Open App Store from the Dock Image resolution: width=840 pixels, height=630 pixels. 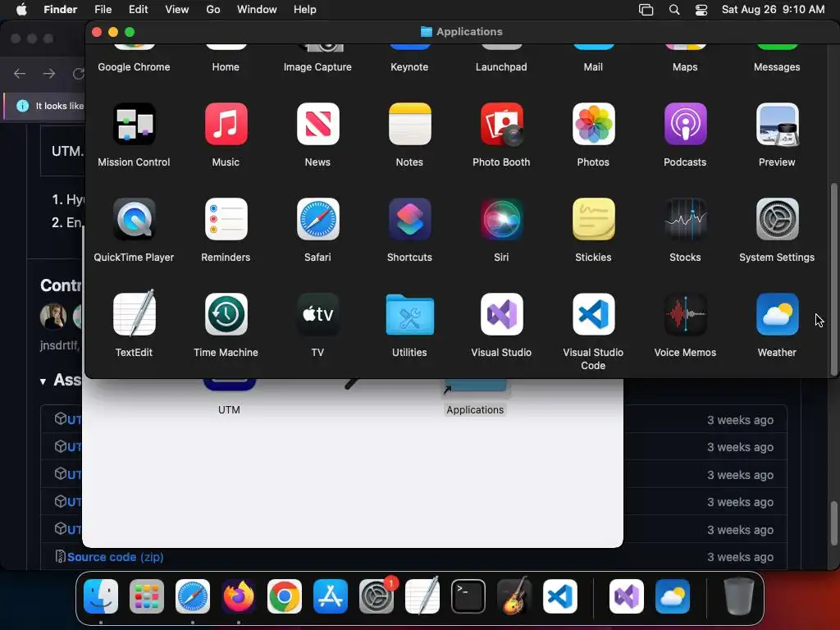pos(331,596)
